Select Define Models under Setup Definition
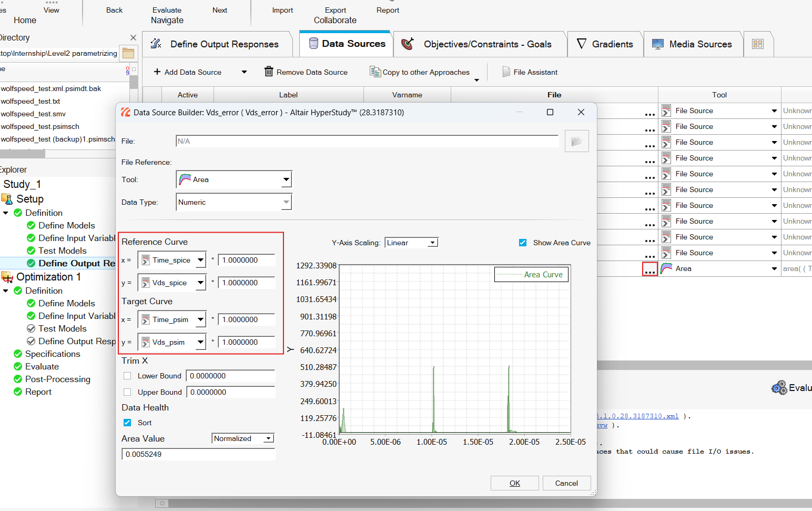 (x=67, y=225)
